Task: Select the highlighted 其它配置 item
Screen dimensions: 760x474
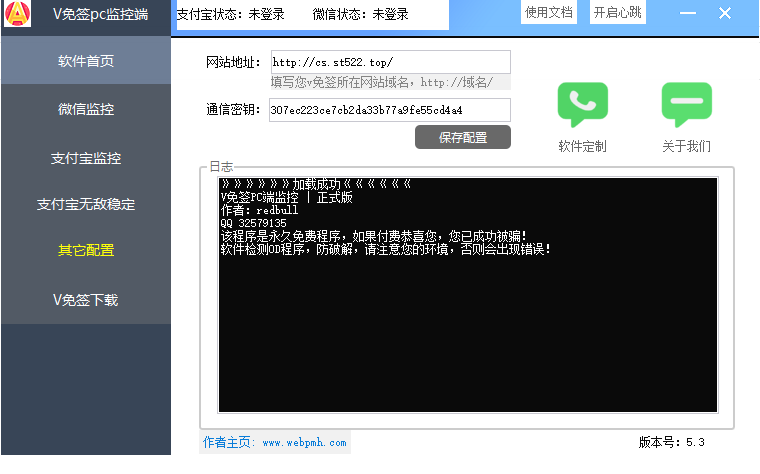Action: (86, 250)
